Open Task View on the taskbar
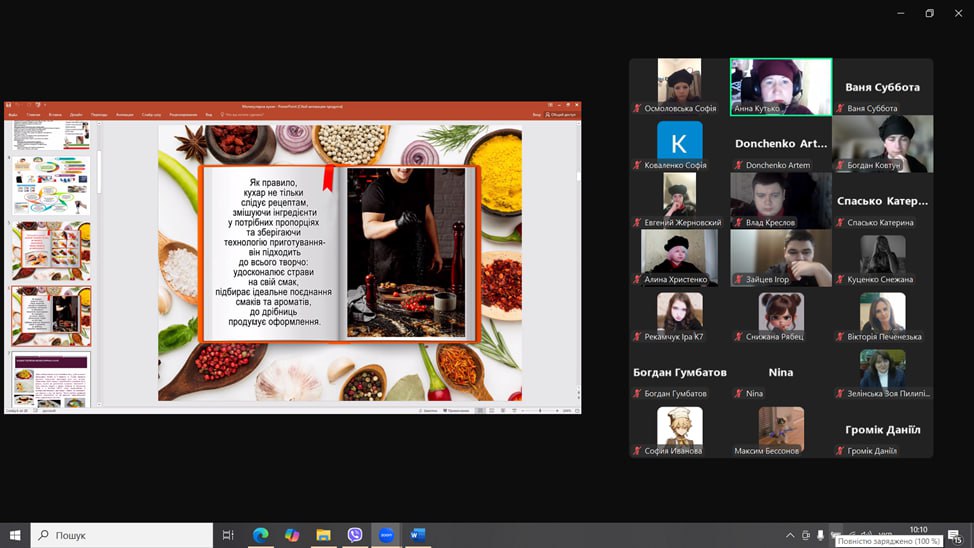Screen dimensions: 974x548 click(228, 535)
